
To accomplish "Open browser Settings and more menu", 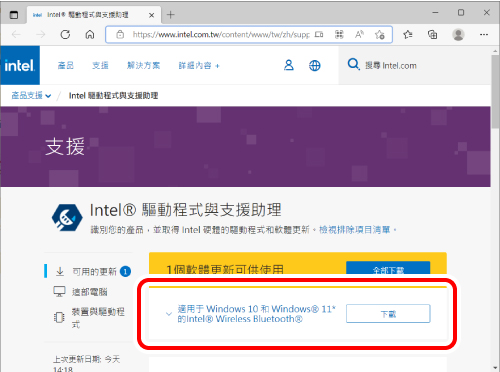I will point(484,34).
